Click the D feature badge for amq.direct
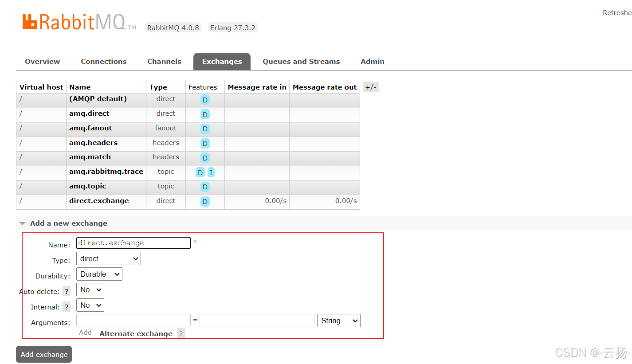 (205, 114)
